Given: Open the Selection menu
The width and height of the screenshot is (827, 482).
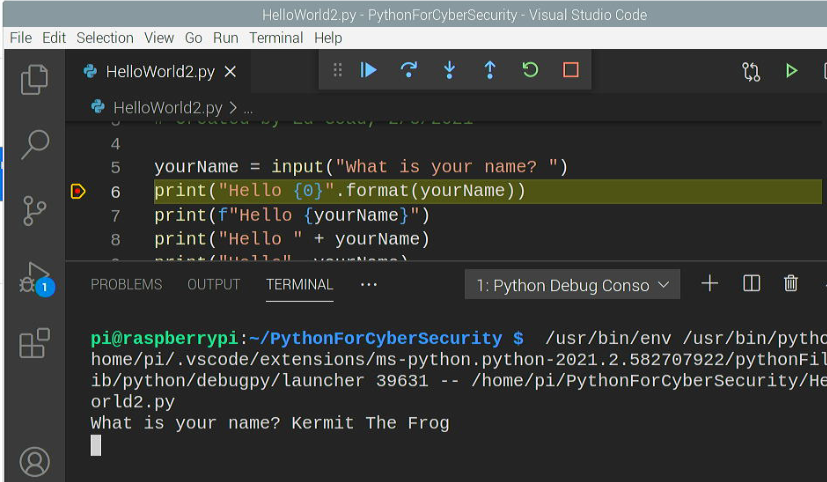Looking at the screenshot, I should click(105, 38).
